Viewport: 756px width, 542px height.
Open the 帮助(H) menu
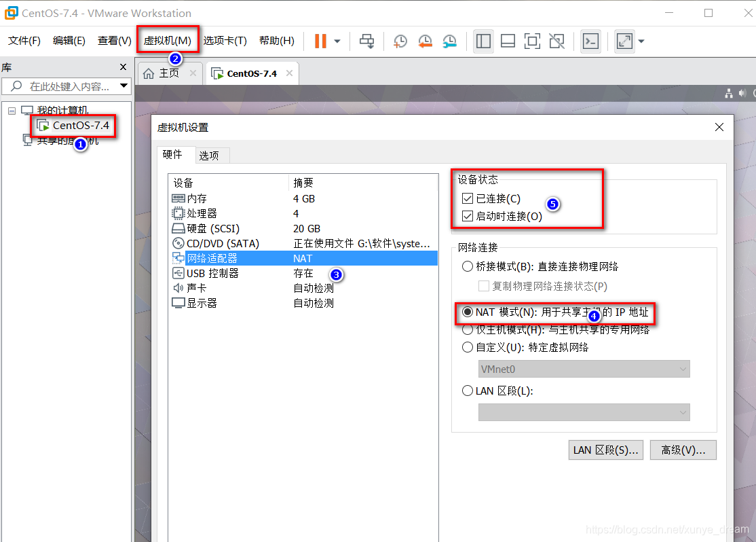click(276, 41)
